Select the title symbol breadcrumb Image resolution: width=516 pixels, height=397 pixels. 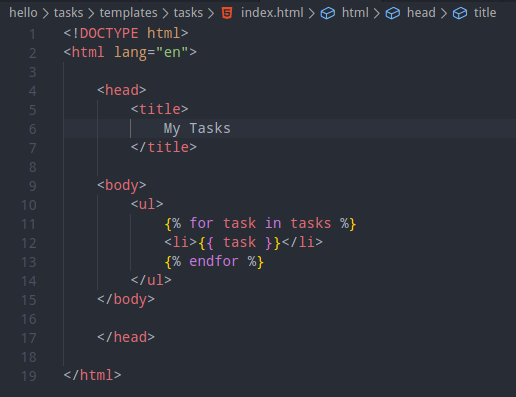[x=485, y=13]
